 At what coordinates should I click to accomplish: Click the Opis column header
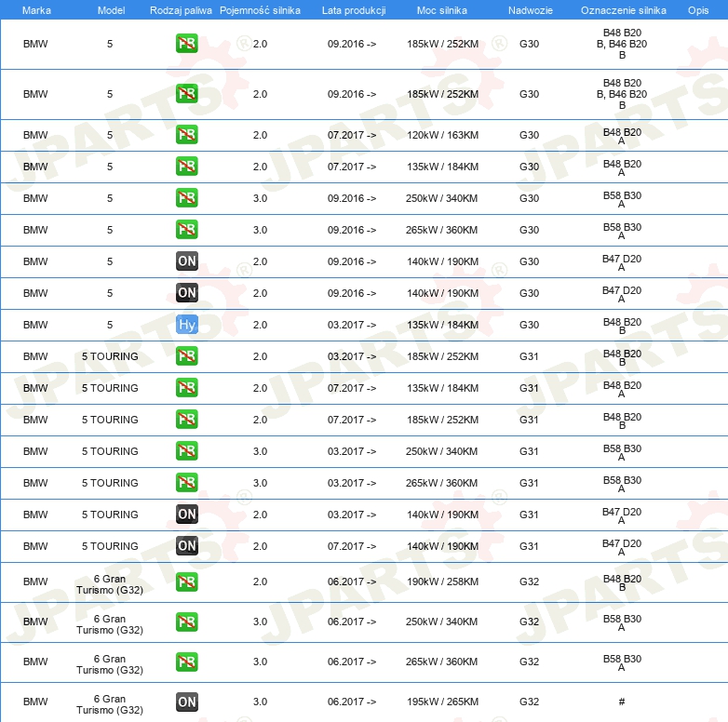(x=697, y=9)
